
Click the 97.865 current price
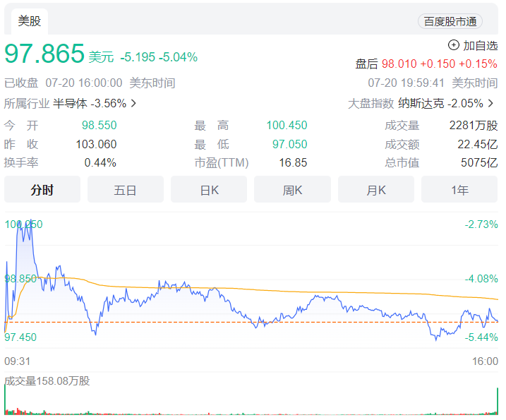pos(44,53)
